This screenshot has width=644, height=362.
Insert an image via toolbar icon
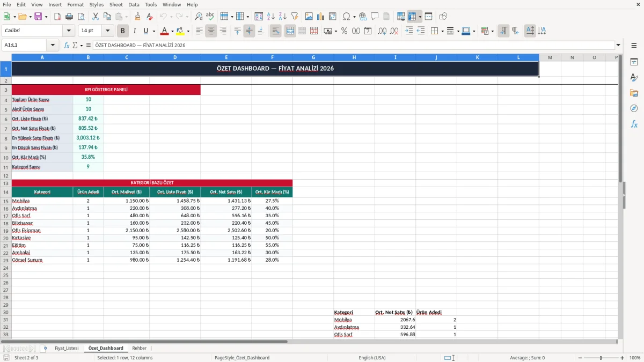(309, 17)
